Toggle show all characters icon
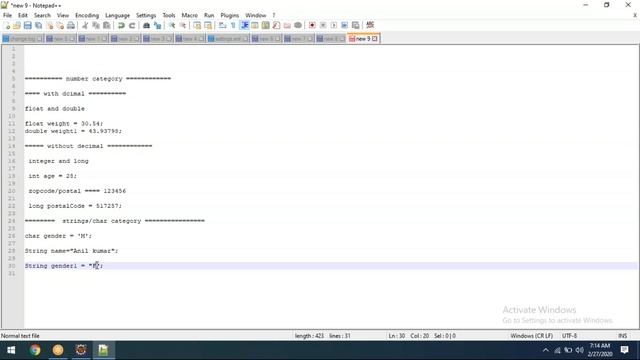The image size is (640, 360). point(233,25)
